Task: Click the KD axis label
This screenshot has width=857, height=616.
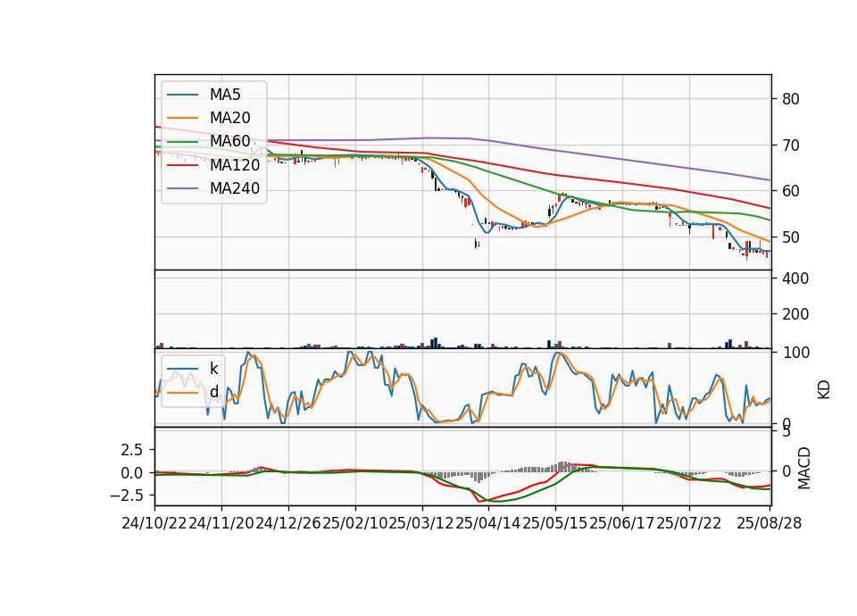Action: pos(824,390)
